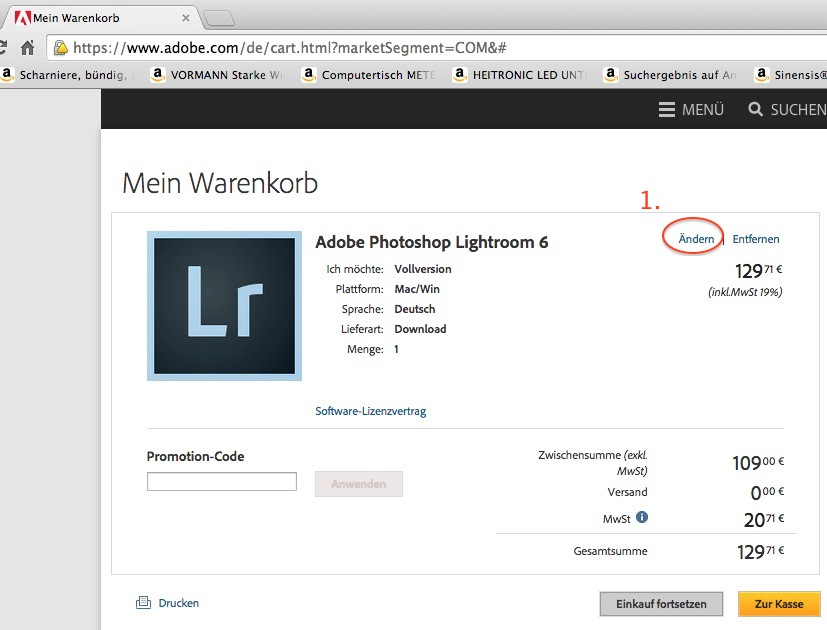The image size is (827, 630).
Task: Click the MwSt info icon
Action: coord(642,517)
